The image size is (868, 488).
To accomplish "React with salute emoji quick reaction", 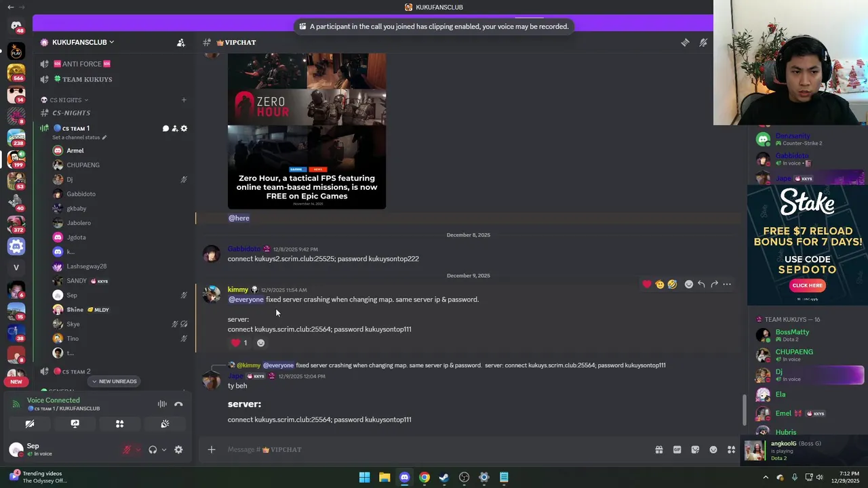I will (660, 284).
